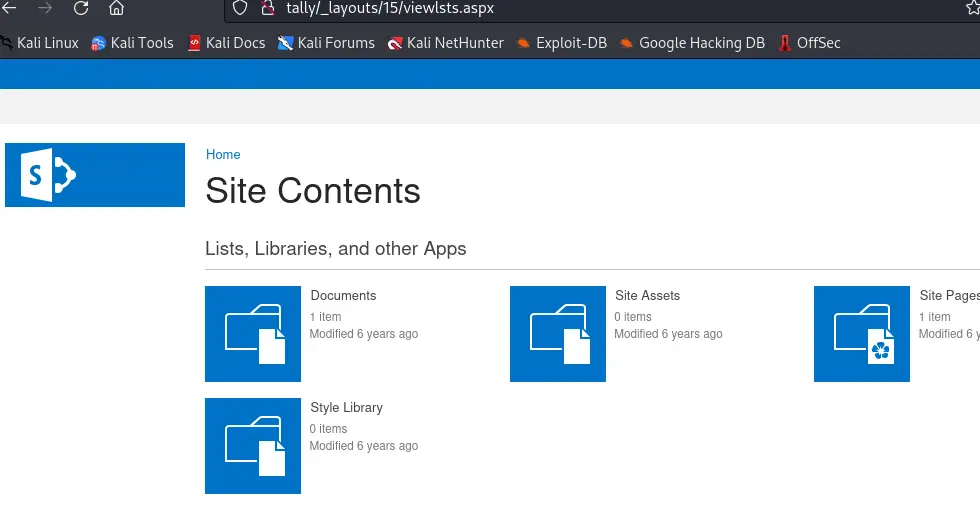The width and height of the screenshot is (980, 528).
Task: Open the Exploit-DB bookmark
Action: click(x=561, y=43)
